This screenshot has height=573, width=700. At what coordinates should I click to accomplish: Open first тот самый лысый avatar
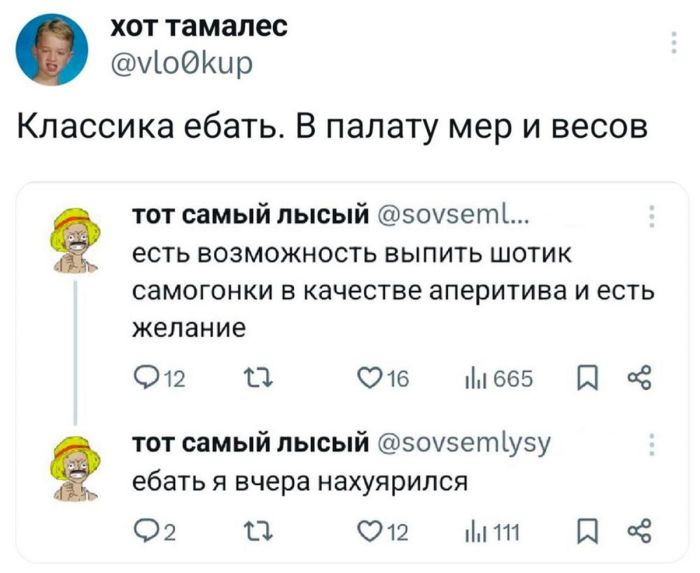75,242
